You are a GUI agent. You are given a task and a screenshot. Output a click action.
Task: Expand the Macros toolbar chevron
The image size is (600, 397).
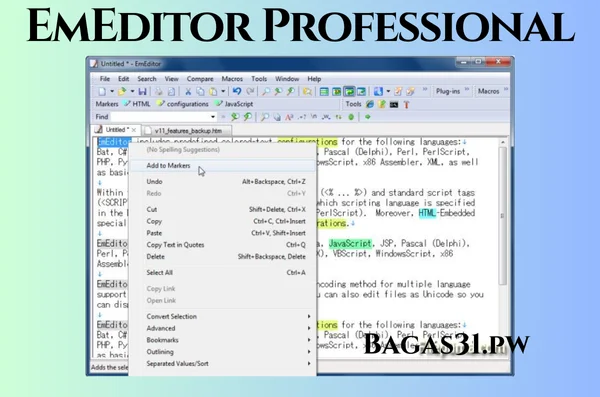(506, 90)
